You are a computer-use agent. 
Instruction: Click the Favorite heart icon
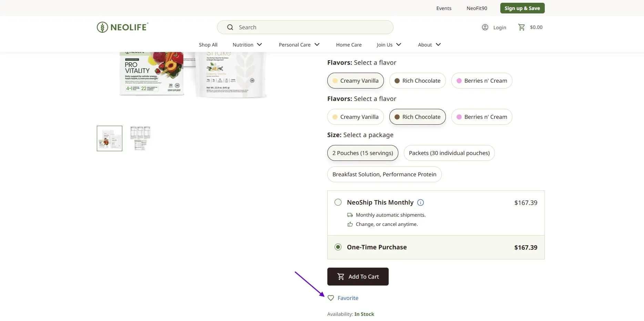(331, 298)
